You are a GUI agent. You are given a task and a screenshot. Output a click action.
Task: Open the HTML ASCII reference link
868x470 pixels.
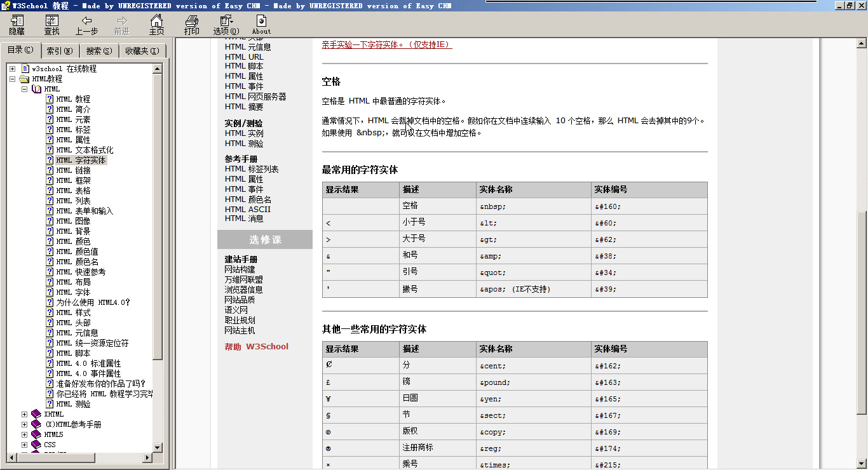click(248, 209)
